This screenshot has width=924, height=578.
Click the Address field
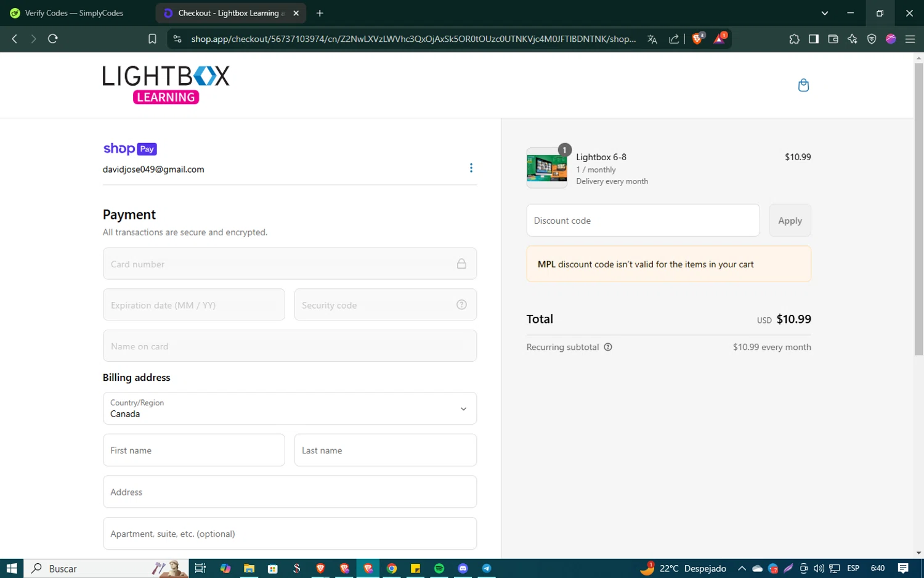click(x=290, y=492)
